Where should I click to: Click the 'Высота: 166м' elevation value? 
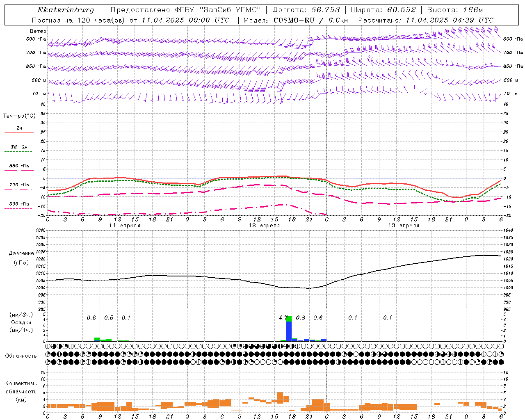455,10
